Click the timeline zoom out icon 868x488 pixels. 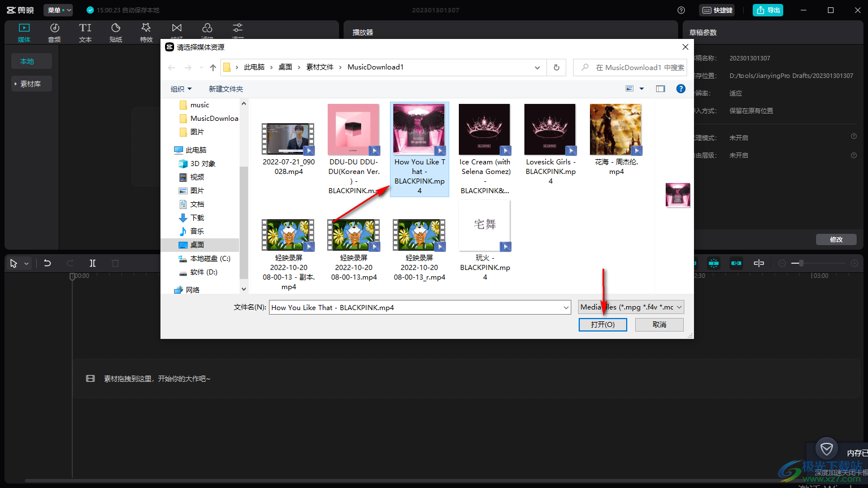tap(782, 263)
